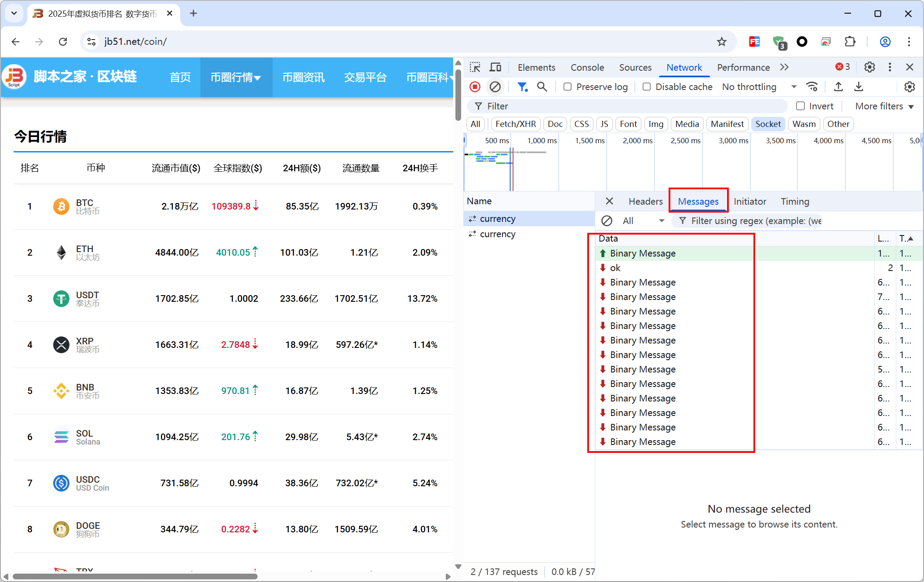924x582 pixels.
Task: Tick the Invert filter checkbox
Action: click(x=800, y=106)
